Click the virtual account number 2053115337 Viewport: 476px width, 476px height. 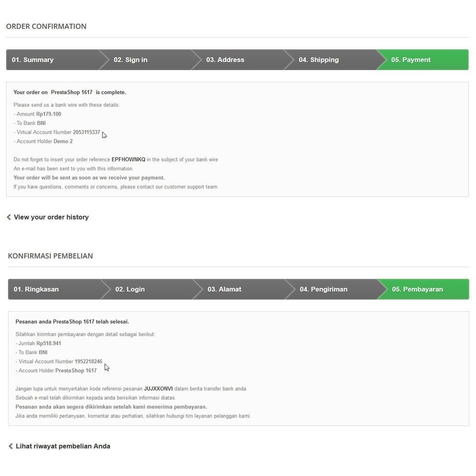(87, 132)
